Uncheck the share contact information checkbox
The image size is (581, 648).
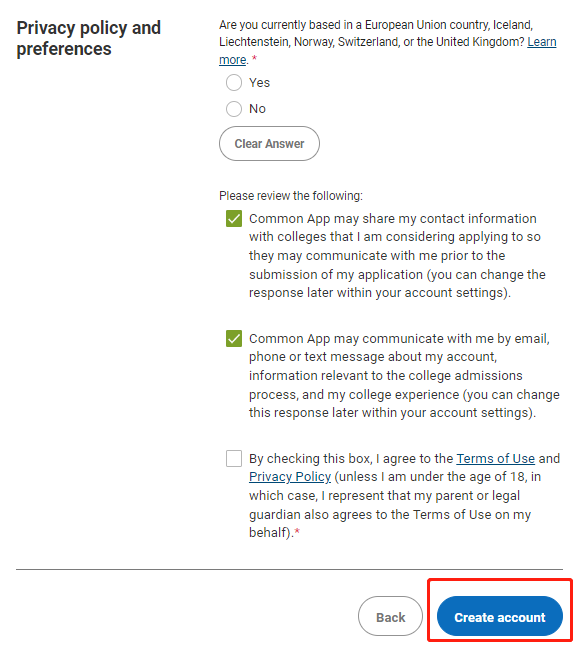233,218
